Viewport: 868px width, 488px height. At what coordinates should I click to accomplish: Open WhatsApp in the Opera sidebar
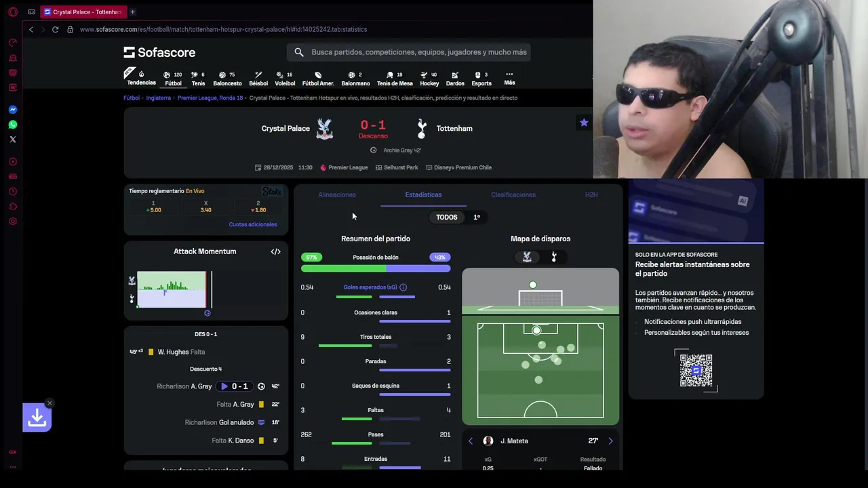12,125
